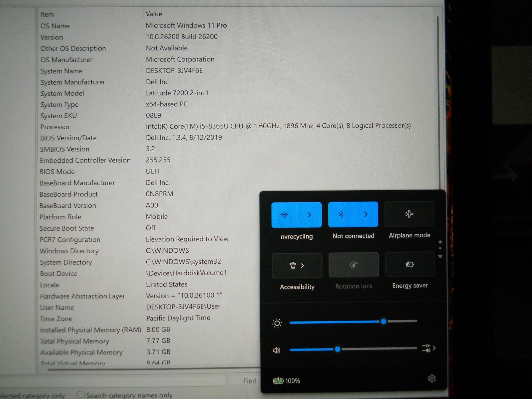Check Search category names only

[x=125, y=395]
